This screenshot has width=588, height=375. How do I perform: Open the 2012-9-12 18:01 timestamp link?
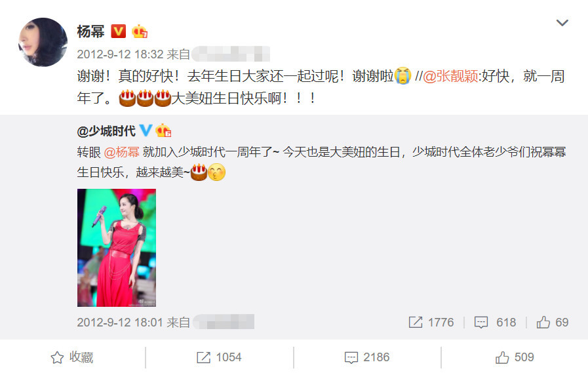click(x=120, y=322)
